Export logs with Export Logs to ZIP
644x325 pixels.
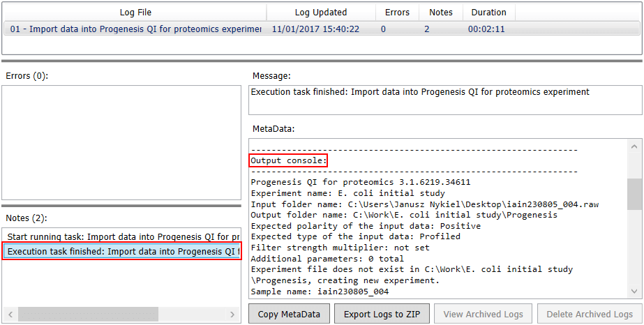pos(382,315)
